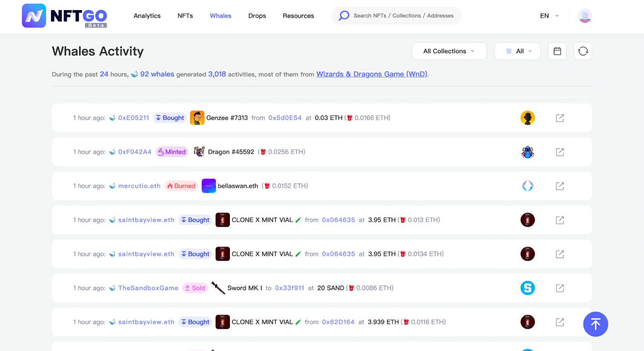Open TheSandboxGame whale profile

click(x=148, y=288)
